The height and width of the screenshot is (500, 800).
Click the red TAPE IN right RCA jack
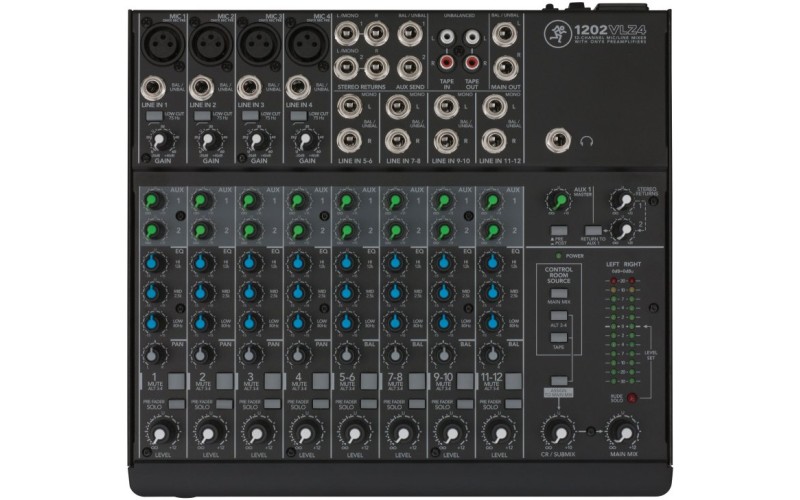(x=447, y=63)
